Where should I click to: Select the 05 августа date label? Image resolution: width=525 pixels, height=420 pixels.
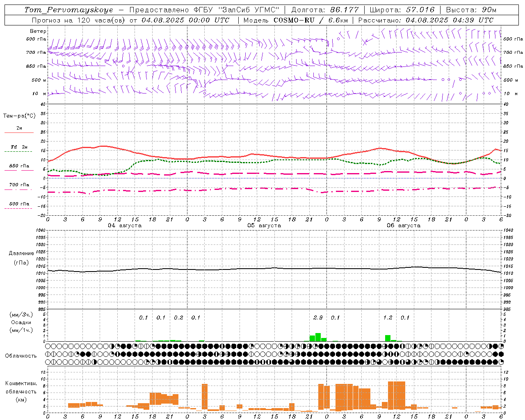point(264,226)
